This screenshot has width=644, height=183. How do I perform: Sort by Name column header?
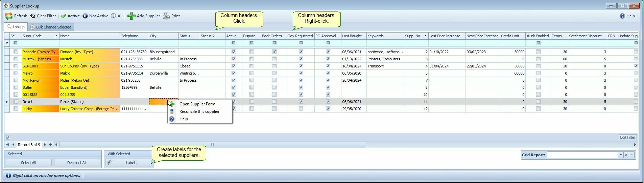(90, 36)
